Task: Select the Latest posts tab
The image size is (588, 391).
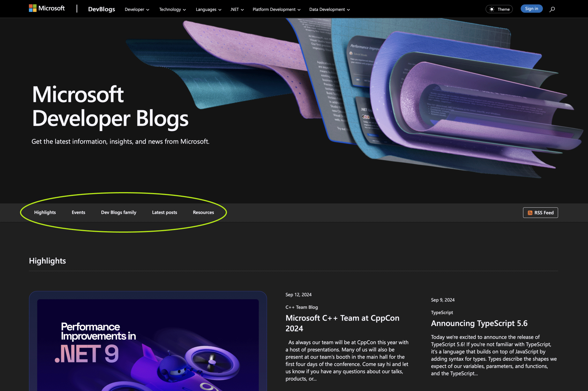Action: [165, 212]
